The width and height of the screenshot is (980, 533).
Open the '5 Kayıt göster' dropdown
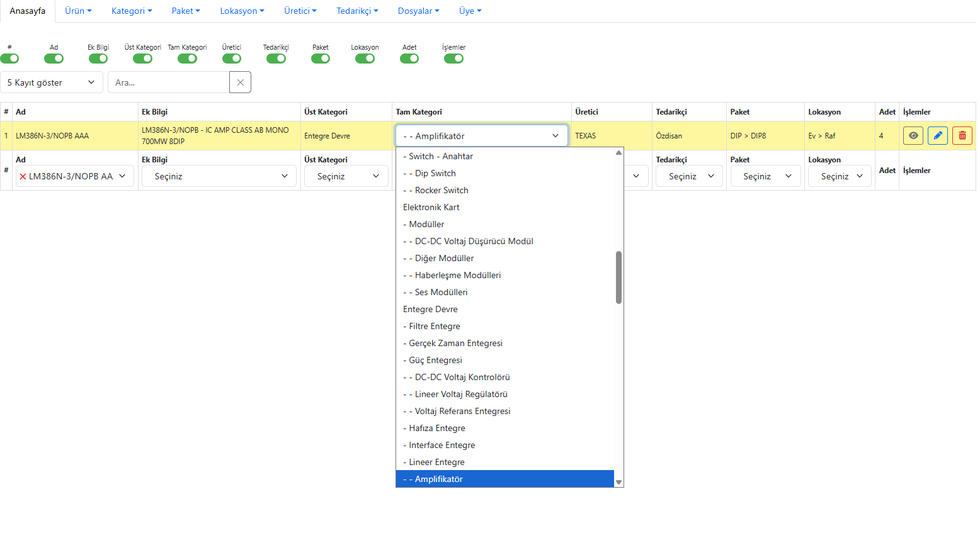(52, 82)
